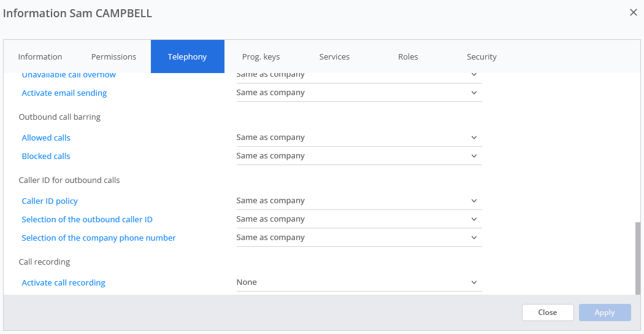Click the Allowed calls link label

[46, 138]
